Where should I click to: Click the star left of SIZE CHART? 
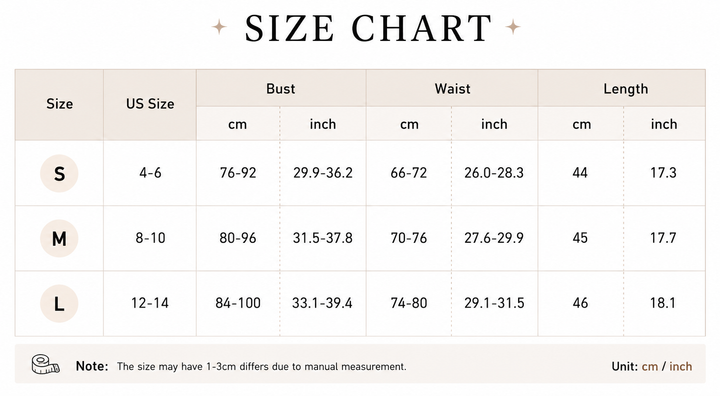tap(219, 27)
